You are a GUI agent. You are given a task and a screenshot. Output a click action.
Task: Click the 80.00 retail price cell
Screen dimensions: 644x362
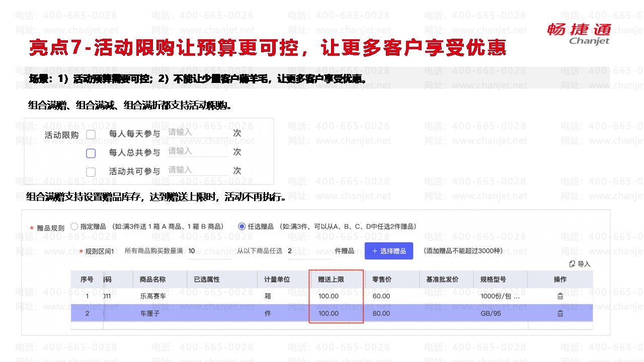pos(381,313)
